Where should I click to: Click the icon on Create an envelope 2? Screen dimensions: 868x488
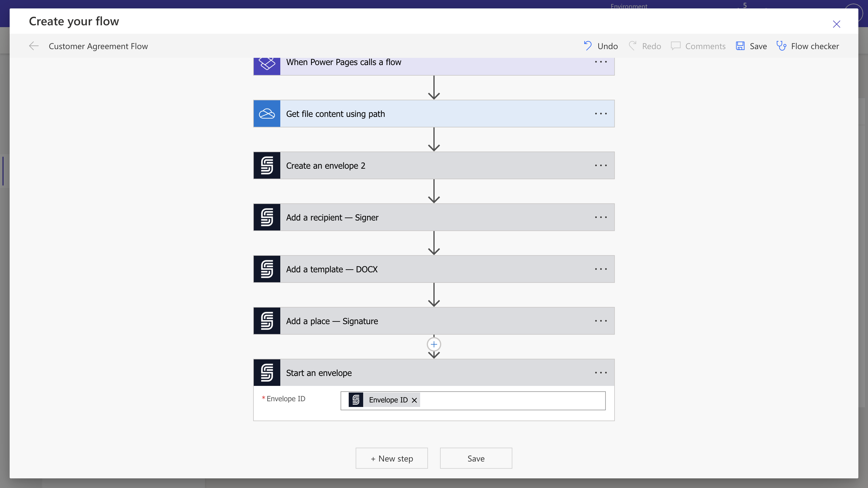266,166
